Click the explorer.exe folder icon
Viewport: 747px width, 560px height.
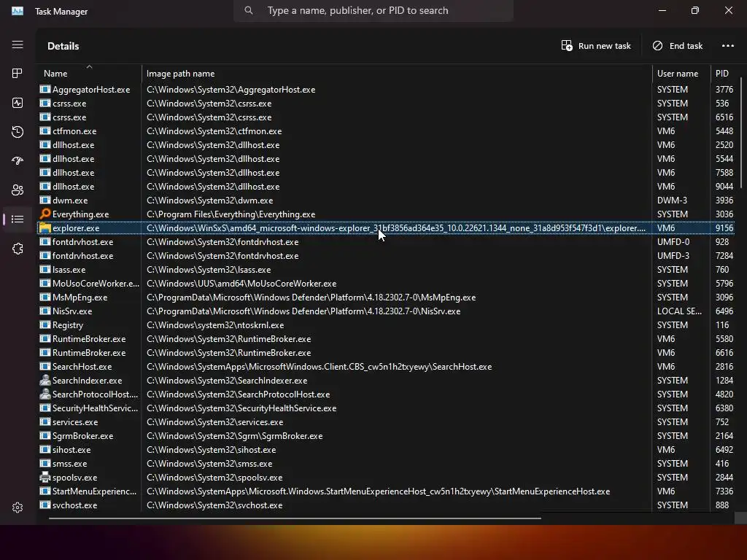(x=45, y=227)
